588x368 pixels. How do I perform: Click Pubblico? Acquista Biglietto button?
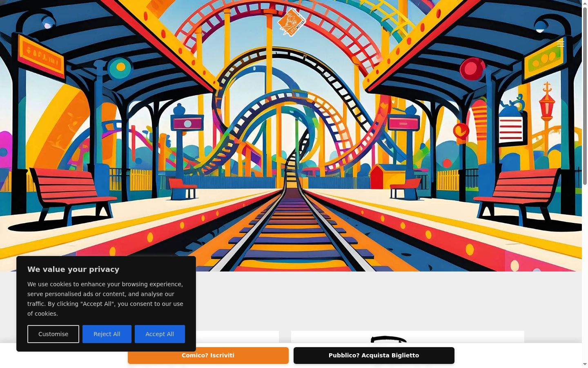pos(374,355)
